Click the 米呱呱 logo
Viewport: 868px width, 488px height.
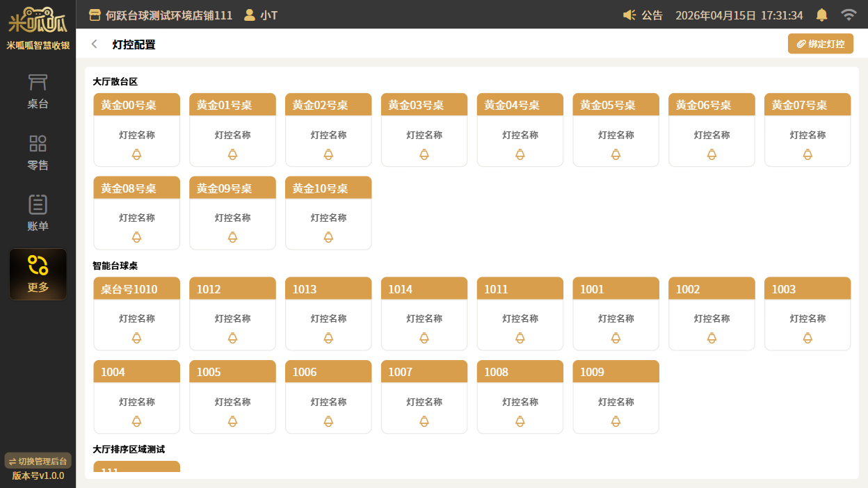tap(38, 21)
